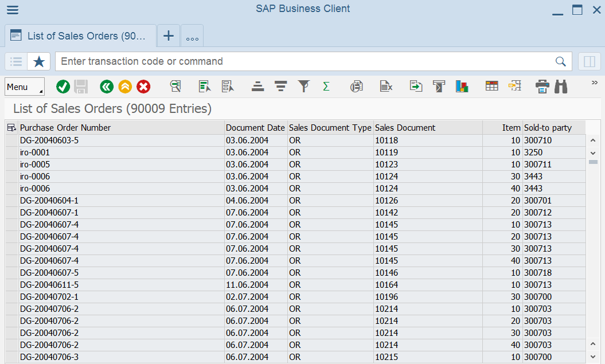Select the row marker for DG-20040603-5
The width and height of the screenshot is (605, 364).
pos(11,140)
